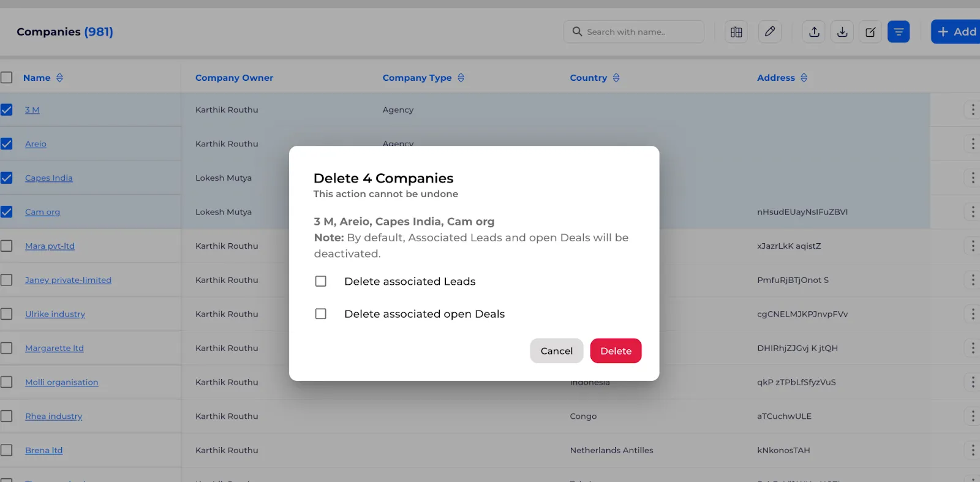Click the Netherlands Antilles country cell
This screenshot has height=482, width=980.
tap(611, 450)
